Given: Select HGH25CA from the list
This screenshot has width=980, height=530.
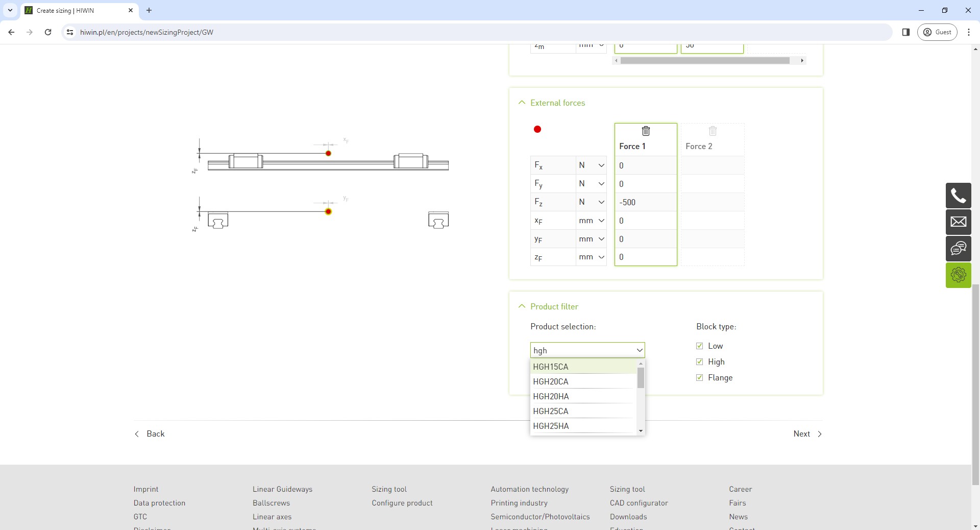Looking at the screenshot, I should pyautogui.click(x=584, y=411).
